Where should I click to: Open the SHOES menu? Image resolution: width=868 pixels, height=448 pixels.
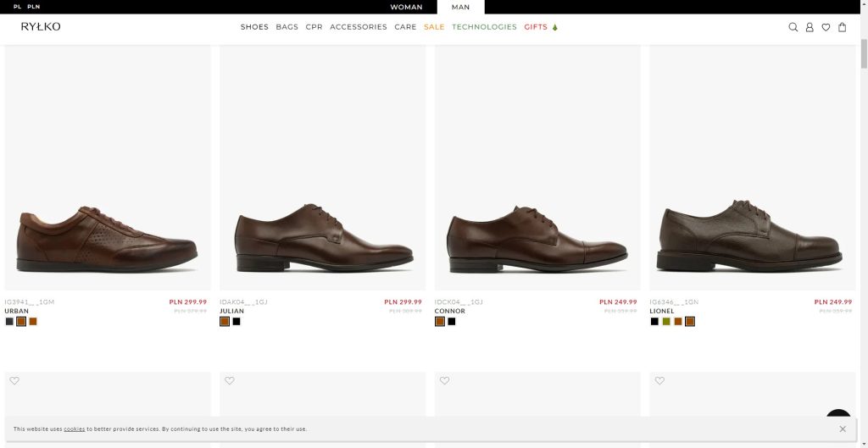coord(254,27)
